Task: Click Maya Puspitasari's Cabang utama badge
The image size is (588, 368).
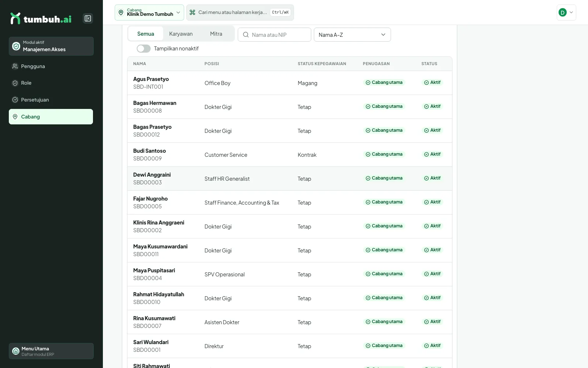Action: [x=384, y=274]
